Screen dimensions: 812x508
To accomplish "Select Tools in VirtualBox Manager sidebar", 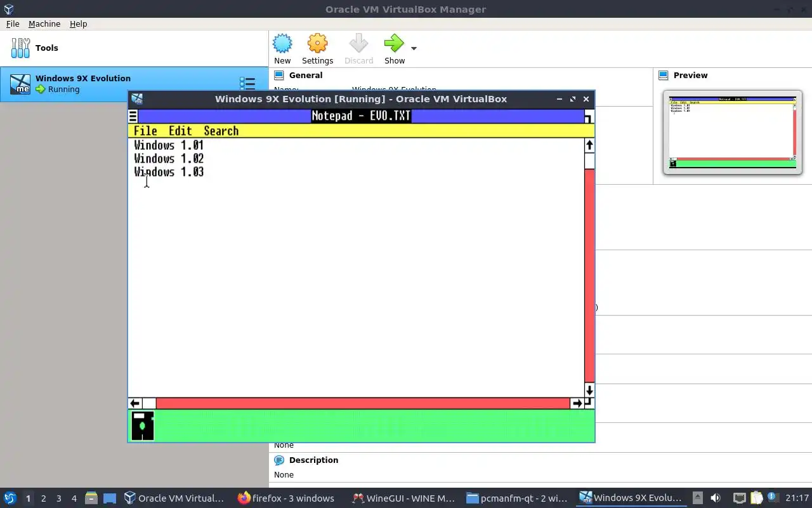I will pos(134,48).
